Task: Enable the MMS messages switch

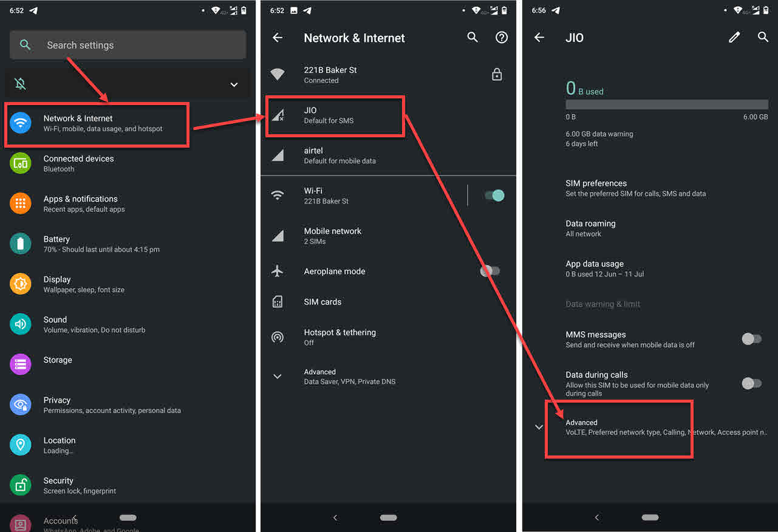Action: click(x=752, y=339)
